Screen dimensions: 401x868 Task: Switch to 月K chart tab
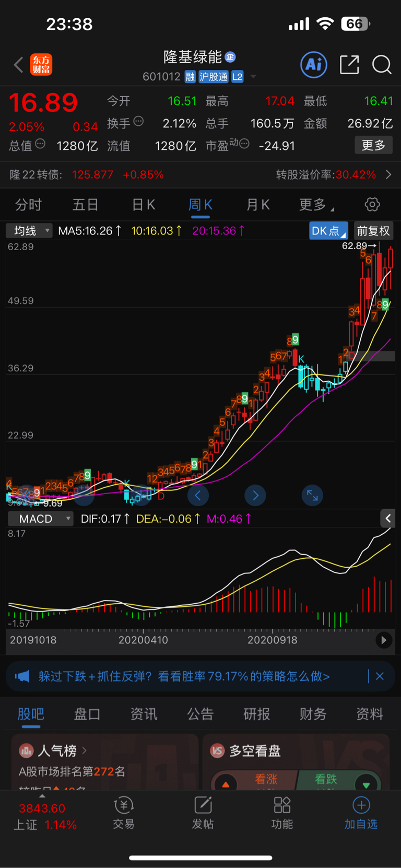258,205
